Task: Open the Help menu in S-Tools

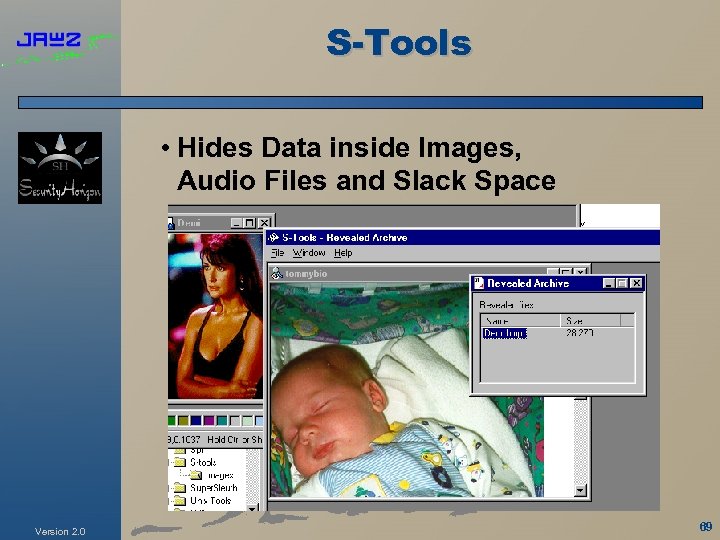Action: [x=343, y=253]
